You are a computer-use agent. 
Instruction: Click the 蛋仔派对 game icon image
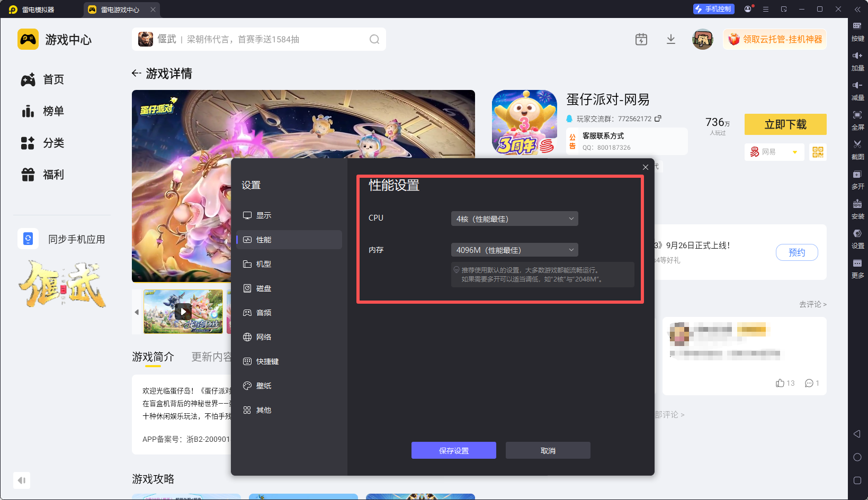point(524,122)
